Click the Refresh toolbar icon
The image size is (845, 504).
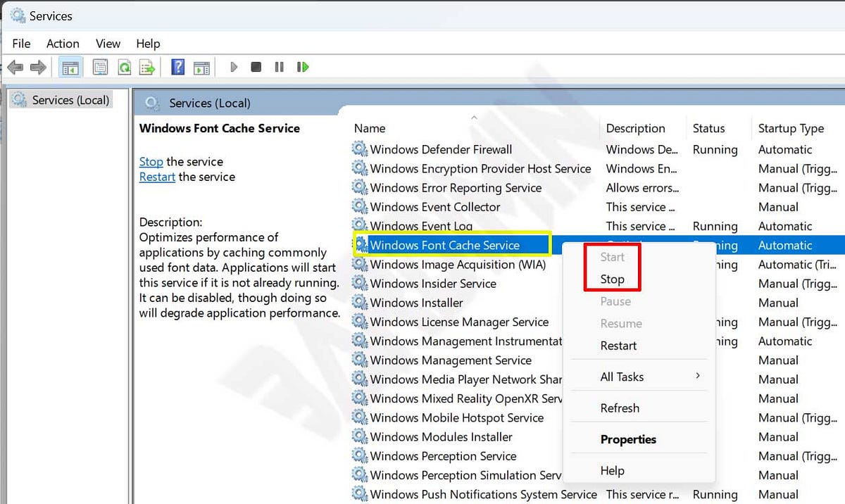point(125,67)
